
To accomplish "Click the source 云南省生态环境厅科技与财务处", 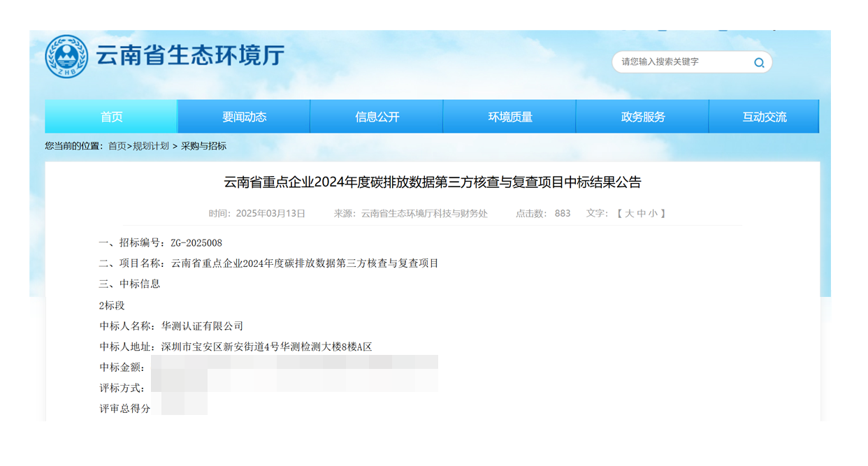I will [424, 214].
